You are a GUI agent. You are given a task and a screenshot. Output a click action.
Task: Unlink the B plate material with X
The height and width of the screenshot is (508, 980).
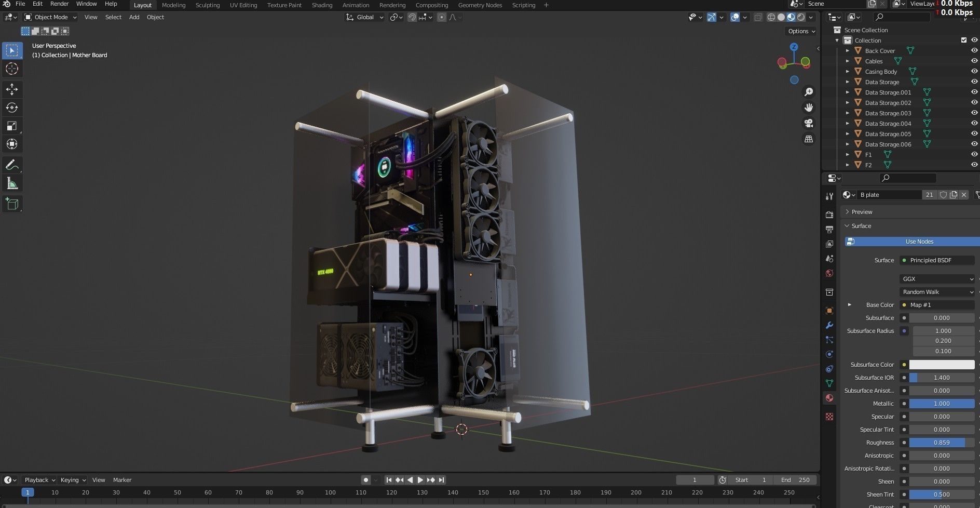click(x=964, y=195)
